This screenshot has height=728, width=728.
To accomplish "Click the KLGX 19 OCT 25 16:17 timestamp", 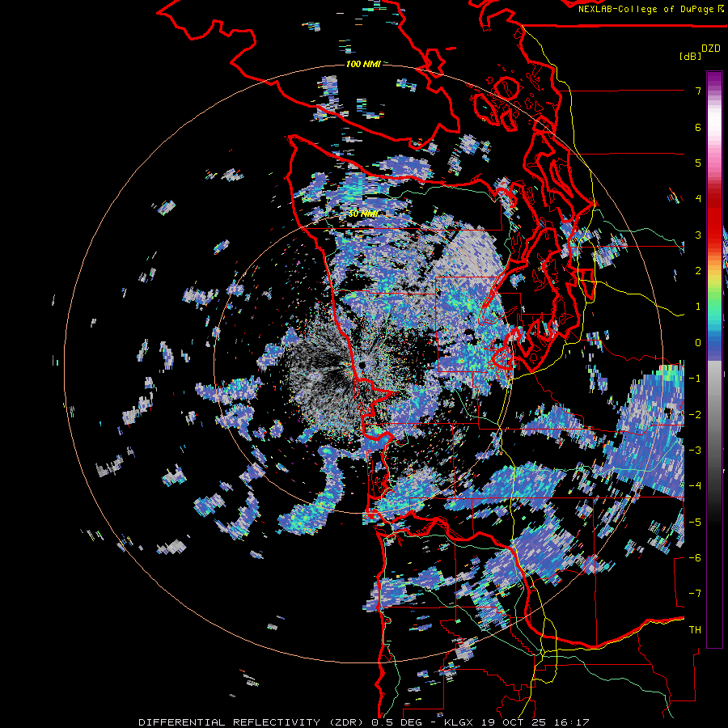I will click(517, 722).
